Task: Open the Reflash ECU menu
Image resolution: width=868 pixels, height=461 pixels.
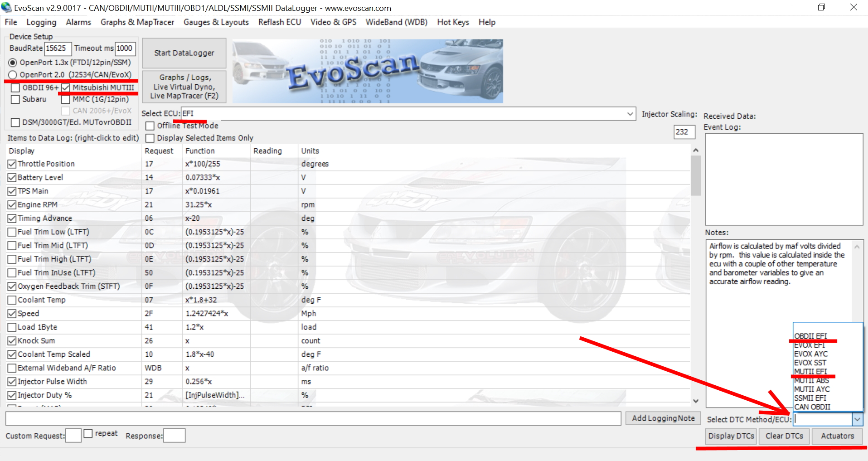Action: point(279,22)
